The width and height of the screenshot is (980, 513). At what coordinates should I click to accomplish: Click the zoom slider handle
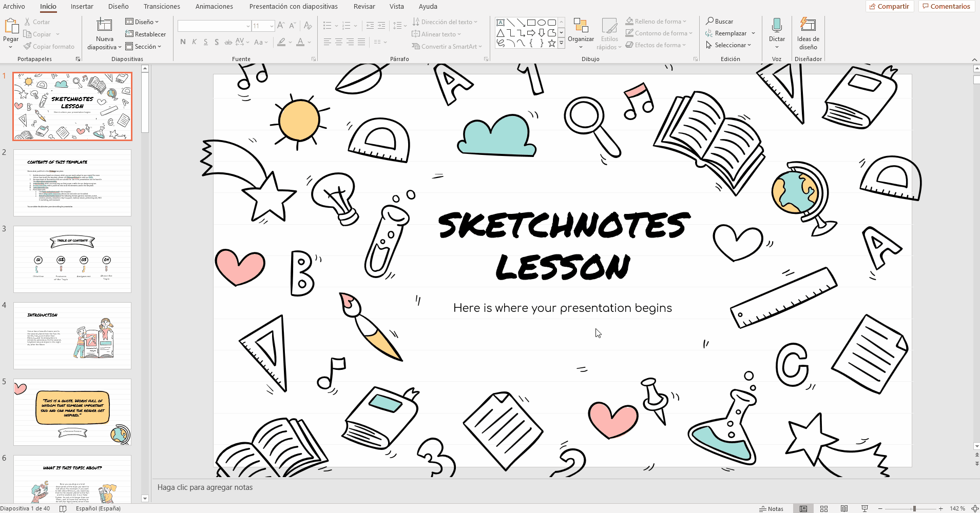(x=914, y=508)
